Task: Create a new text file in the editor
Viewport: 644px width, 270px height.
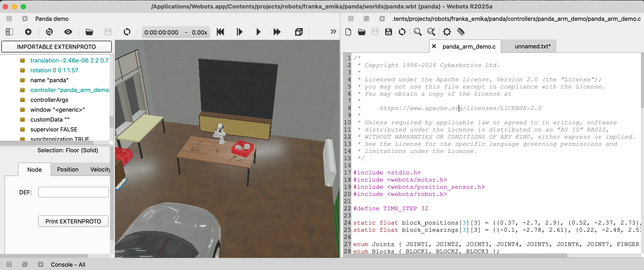Action: (348, 32)
